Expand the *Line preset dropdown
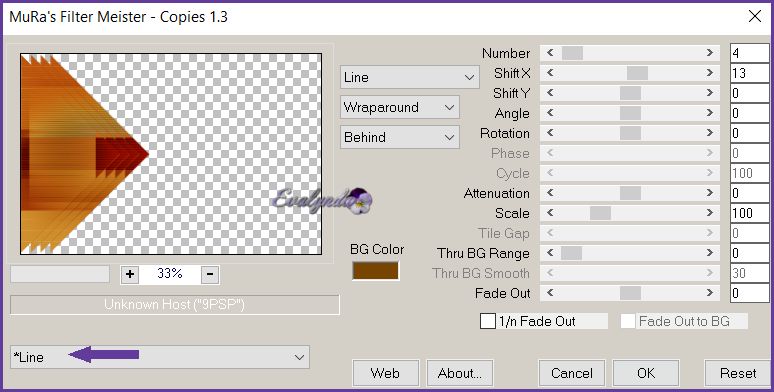This screenshot has width=774, height=392. click(x=159, y=357)
